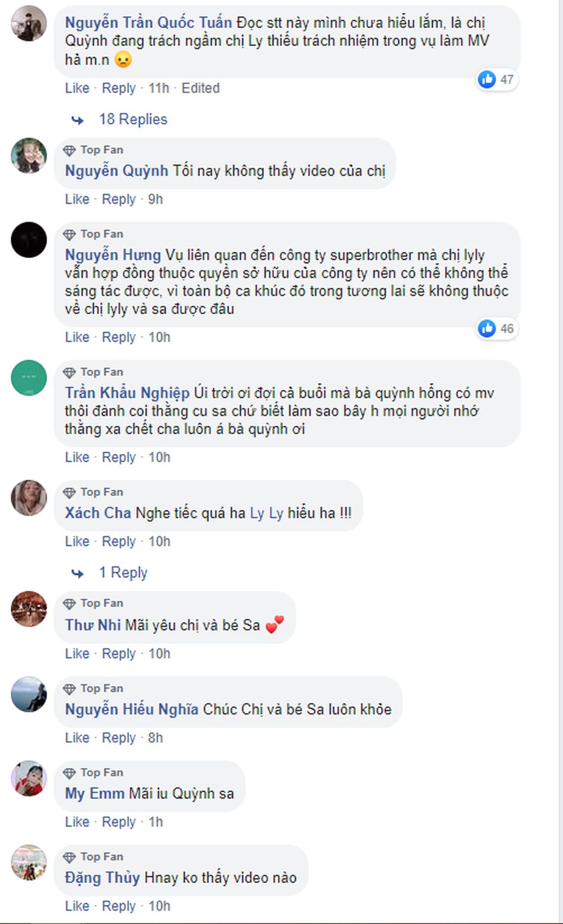Click the reply arrow icon beside 18 Replies
Viewport: 563px width, 924px height.
[x=77, y=120]
